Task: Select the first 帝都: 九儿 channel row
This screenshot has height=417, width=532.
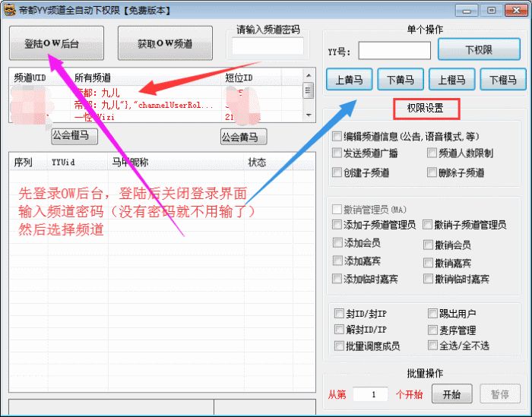Action: (156, 93)
